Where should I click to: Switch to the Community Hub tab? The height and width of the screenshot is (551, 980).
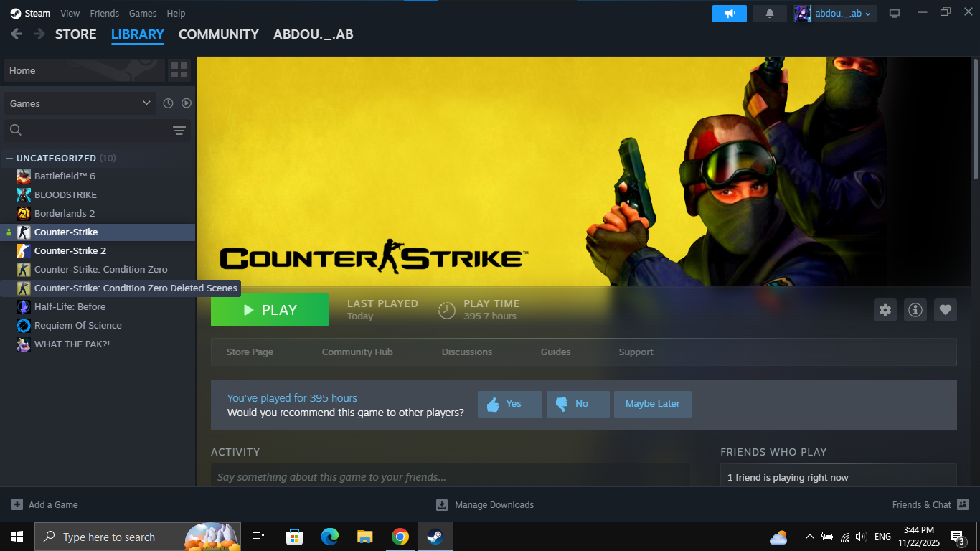point(357,352)
